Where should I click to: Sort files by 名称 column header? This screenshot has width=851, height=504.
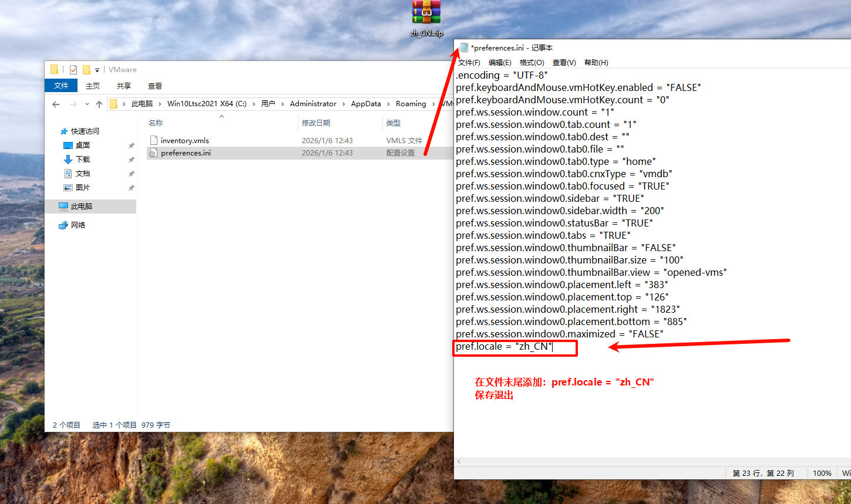(x=156, y=123)
